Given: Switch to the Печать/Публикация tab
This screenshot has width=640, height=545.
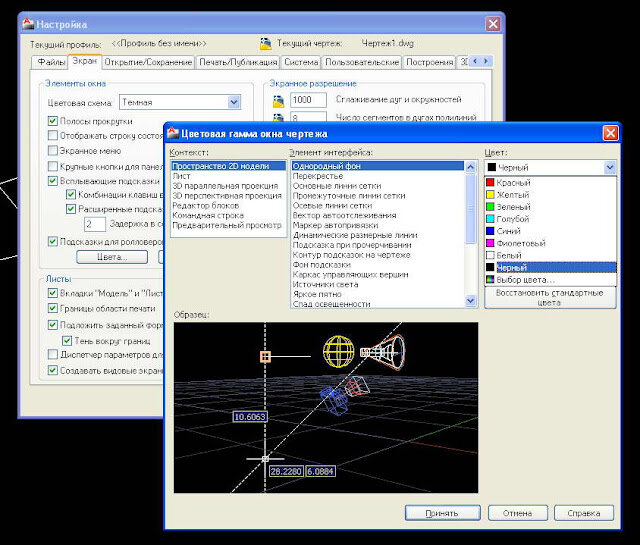Looking at the screenshot, I should 238,62.
